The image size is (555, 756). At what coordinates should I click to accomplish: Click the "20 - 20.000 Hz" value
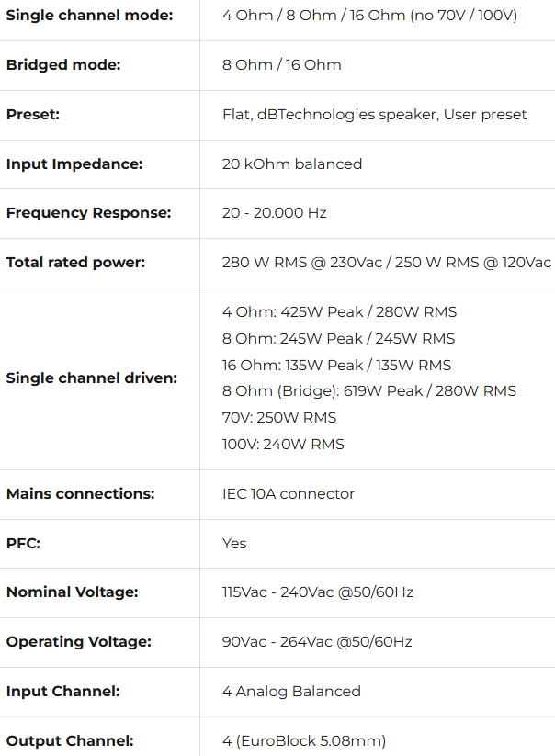pos(274,213)
